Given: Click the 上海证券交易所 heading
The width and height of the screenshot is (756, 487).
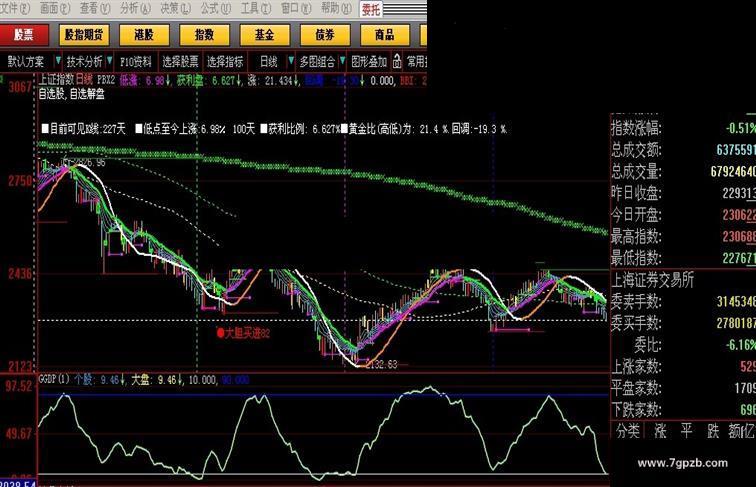Looking at the screenshot, I should (652, 280).
